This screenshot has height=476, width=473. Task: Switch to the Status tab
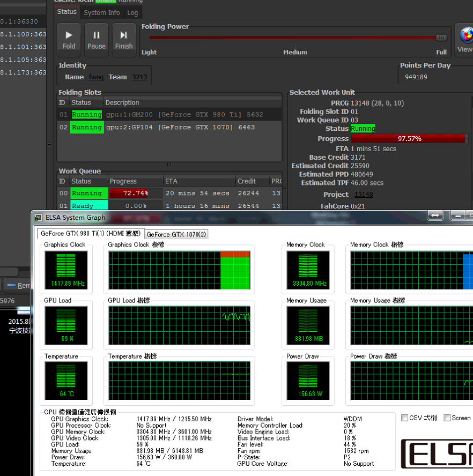67,12
